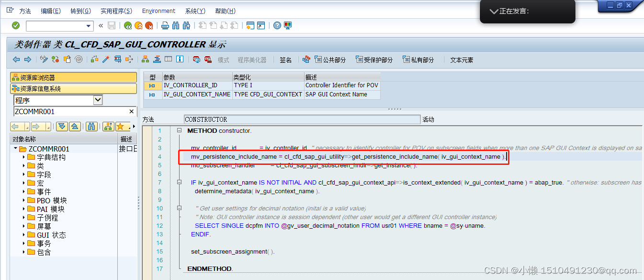The width and height of the screenshot is (644, 280).
Task: Click the Expand All Nodes icon in tree toolbar
Action: 62,127
